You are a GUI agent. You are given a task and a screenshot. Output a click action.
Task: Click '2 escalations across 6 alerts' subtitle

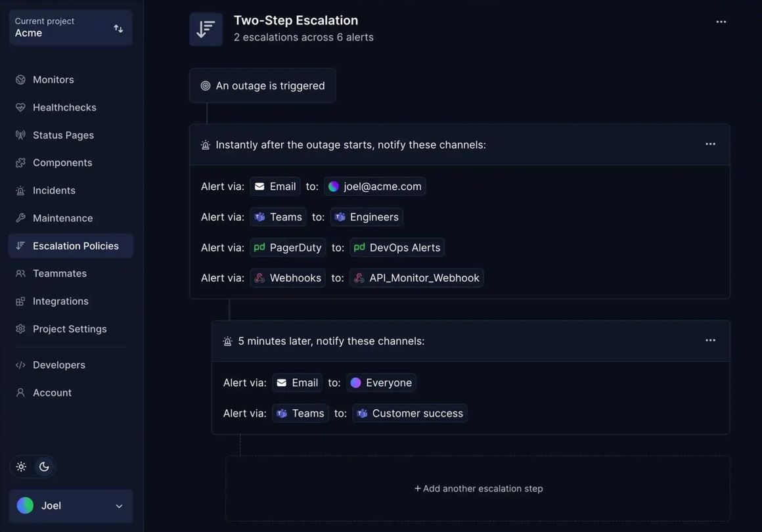pyautogui.click(x=303, y=37)
